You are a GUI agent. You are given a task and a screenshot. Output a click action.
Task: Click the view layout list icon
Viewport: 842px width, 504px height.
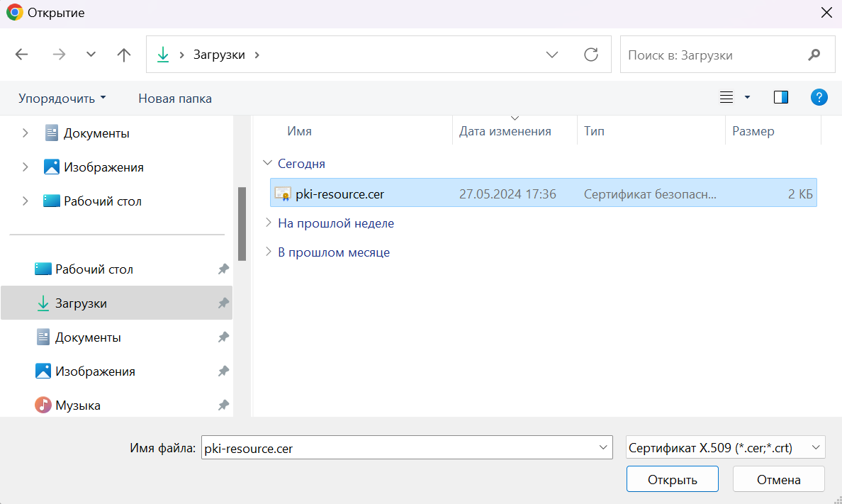pos(726,98)
